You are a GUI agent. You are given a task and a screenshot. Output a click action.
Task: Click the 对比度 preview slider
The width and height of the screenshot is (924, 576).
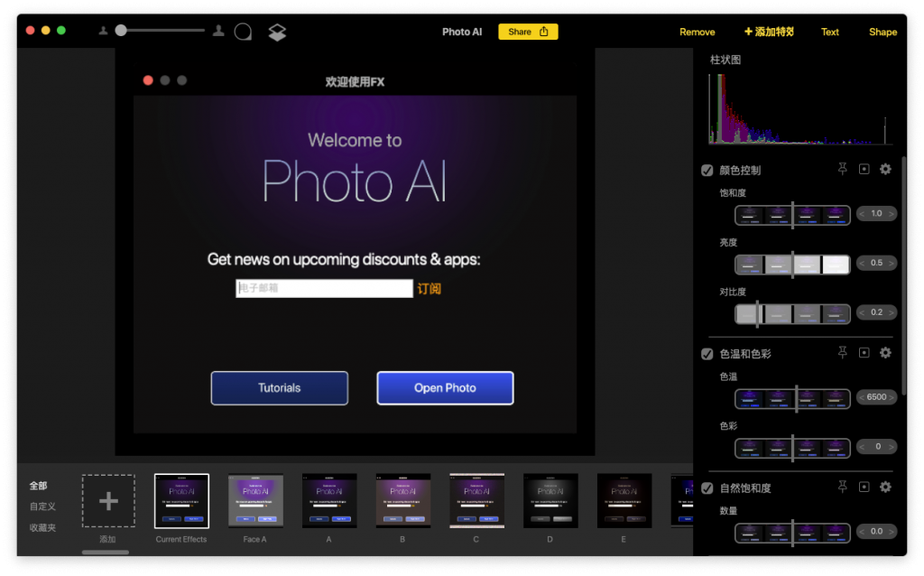(x=792, y=313)
